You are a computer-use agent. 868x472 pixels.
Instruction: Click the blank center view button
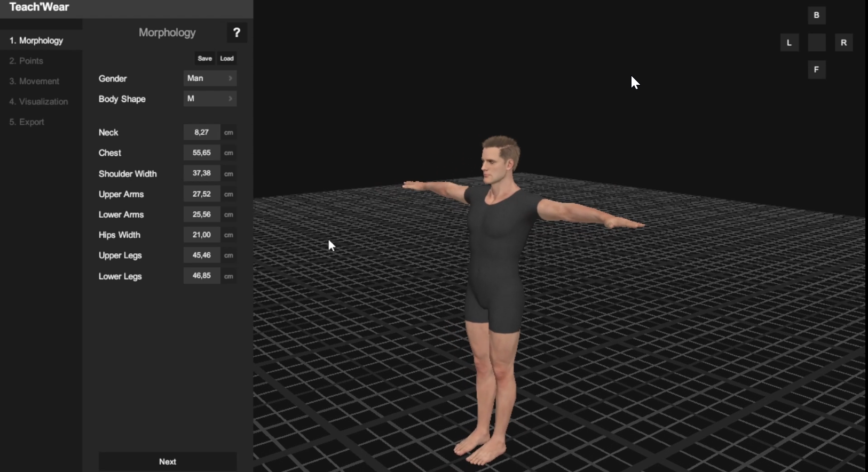(x=816, y=43)
